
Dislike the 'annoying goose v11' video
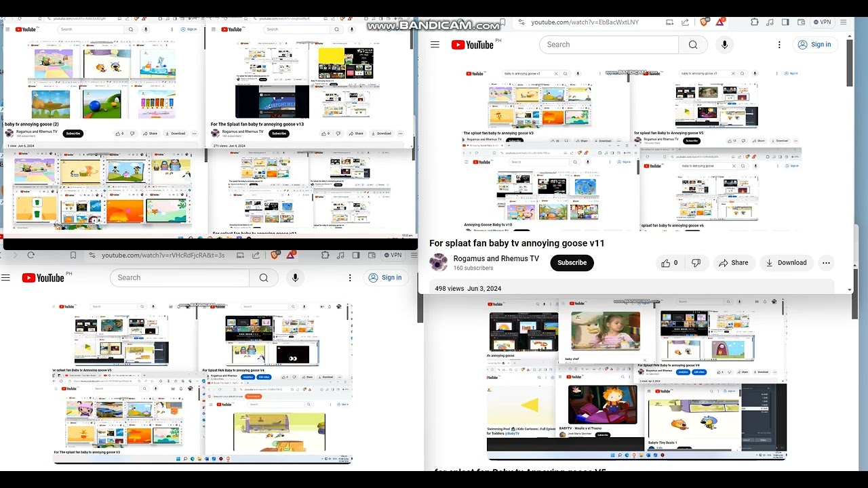pyautogui.click(x=696, y=263)
